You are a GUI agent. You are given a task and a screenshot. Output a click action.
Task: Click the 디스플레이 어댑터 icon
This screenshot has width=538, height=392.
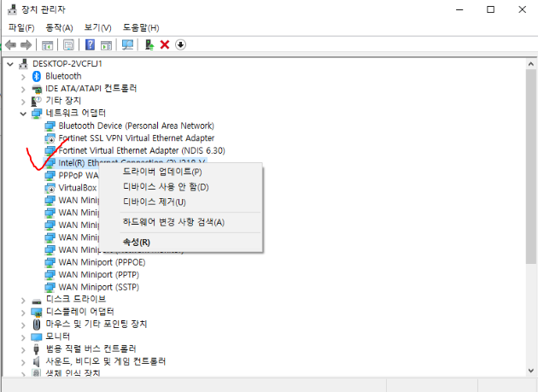point(37,313)
